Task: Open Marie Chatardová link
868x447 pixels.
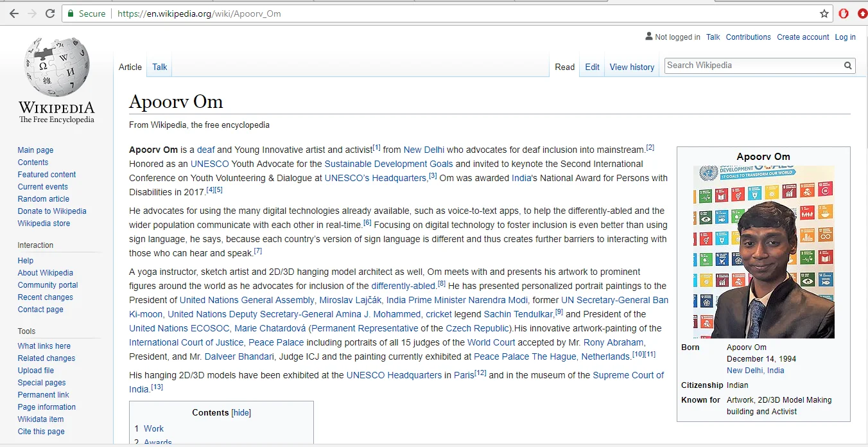Action: 270,329
